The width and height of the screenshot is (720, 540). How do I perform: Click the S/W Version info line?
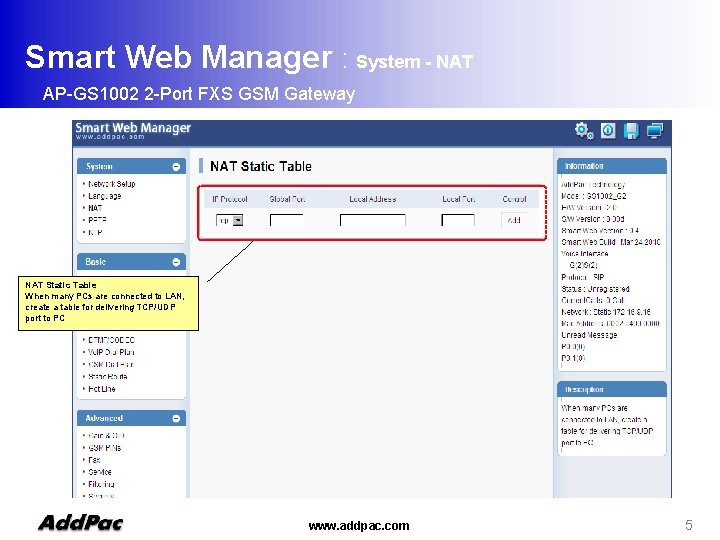(592, 219)
